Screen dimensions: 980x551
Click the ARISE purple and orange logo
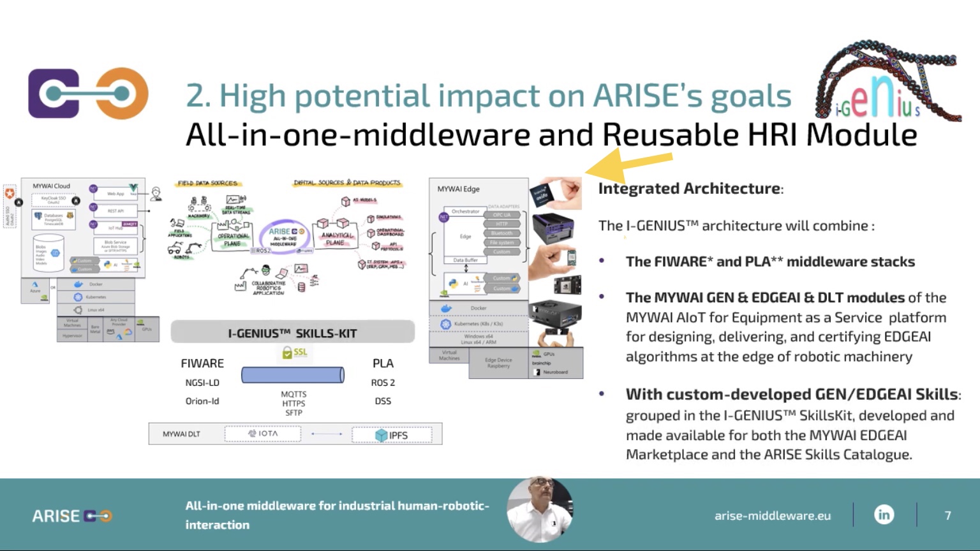click(x=88, y=94)
